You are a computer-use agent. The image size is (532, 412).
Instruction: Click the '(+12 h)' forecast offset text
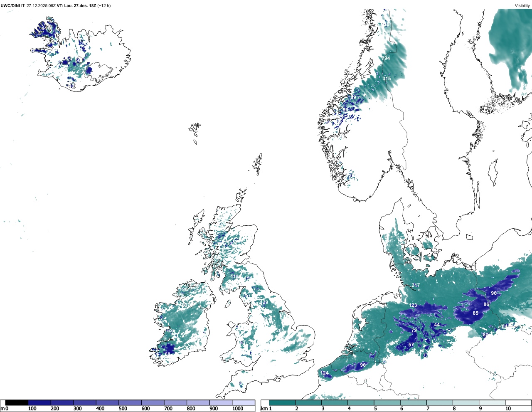104,6
